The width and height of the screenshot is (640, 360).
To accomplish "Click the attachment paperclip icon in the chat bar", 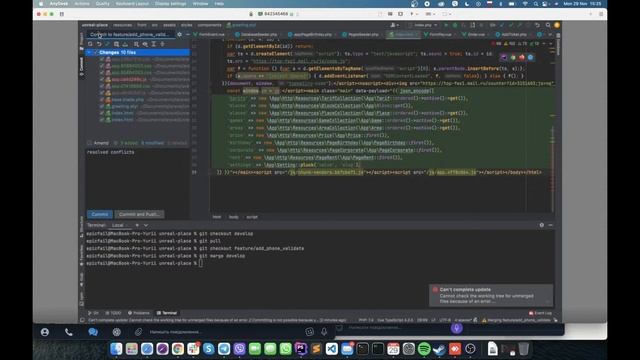I will coord(139,332).
